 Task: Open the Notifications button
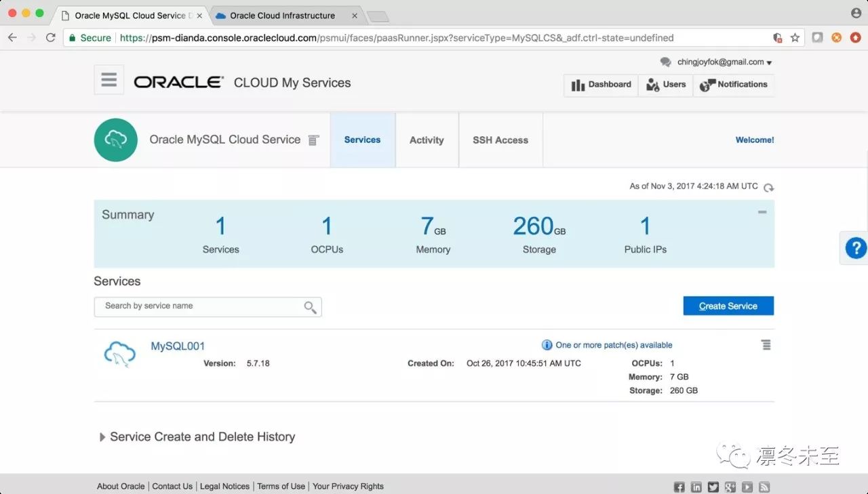pos(734,85)
